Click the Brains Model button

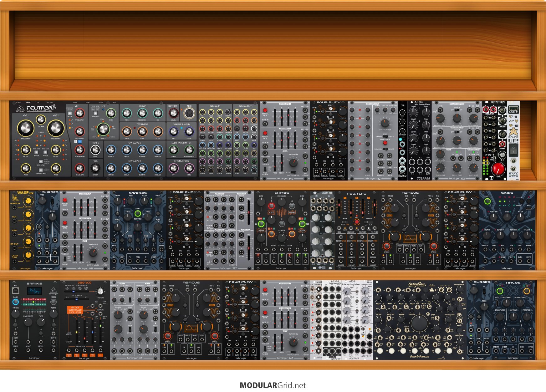pyautogui.click(x=54, y=302)
